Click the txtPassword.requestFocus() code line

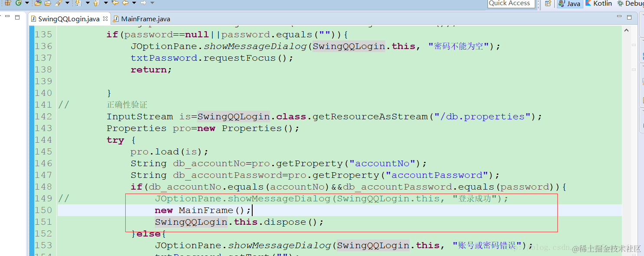coord(212,58)
